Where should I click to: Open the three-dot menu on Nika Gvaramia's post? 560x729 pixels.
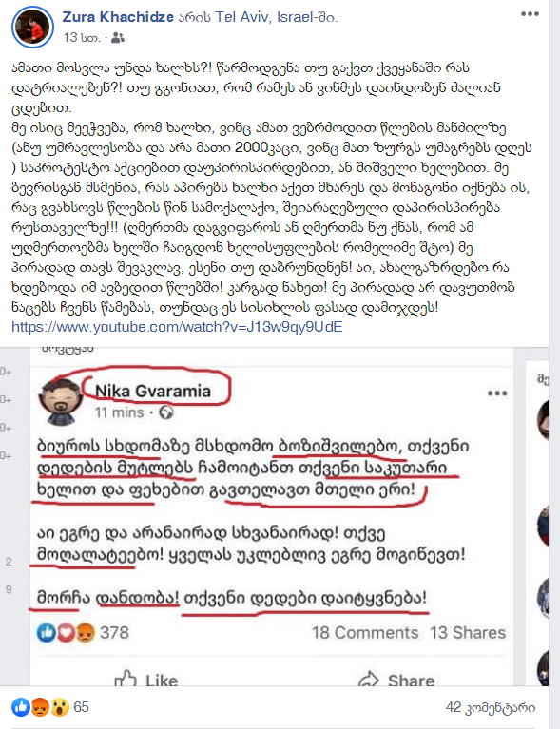496,393
